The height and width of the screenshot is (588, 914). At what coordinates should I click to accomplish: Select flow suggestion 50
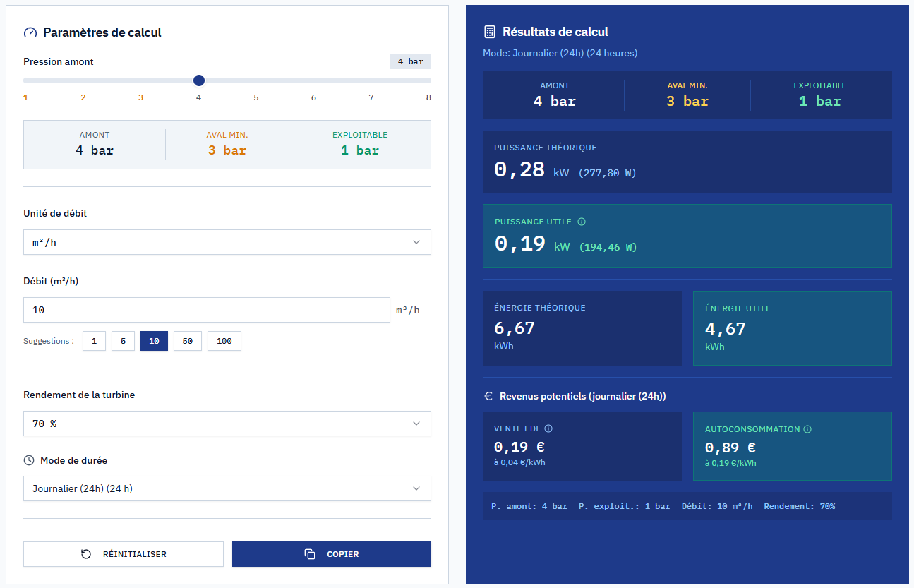[188, 341]
